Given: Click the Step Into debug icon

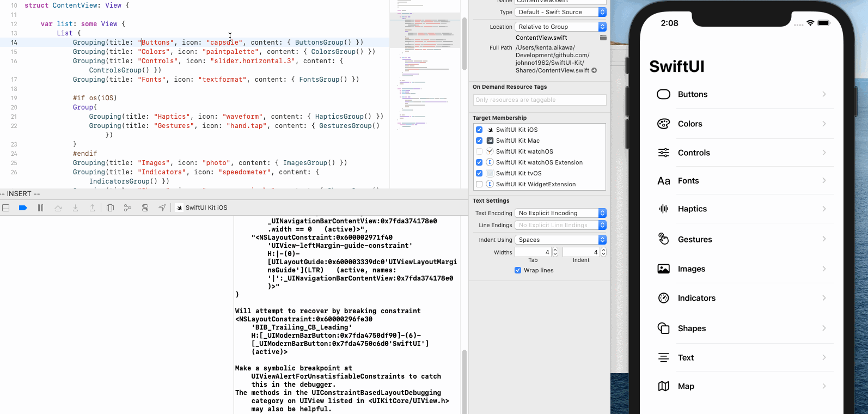Looking at the screenshot, I should [75, 208].
